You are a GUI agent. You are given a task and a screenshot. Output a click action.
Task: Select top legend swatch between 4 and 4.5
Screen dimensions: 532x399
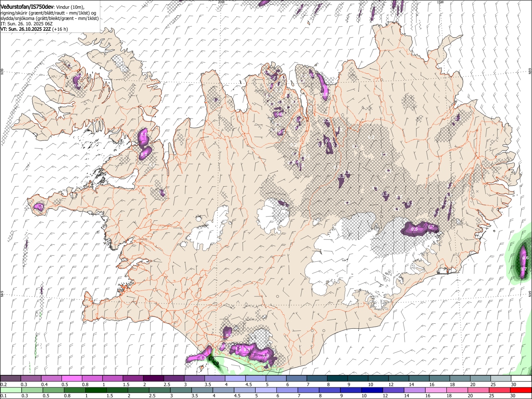235,379
